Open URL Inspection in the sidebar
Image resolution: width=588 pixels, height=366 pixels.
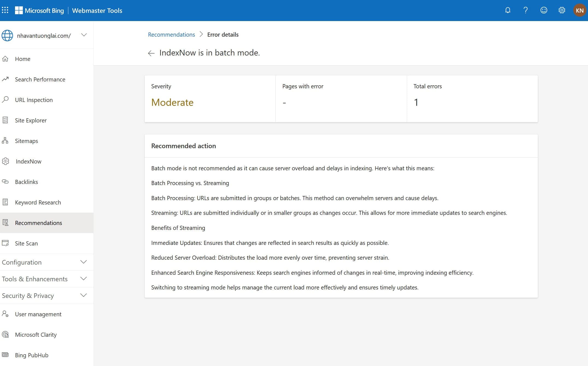pyautogui.click(x=47, y=100)
